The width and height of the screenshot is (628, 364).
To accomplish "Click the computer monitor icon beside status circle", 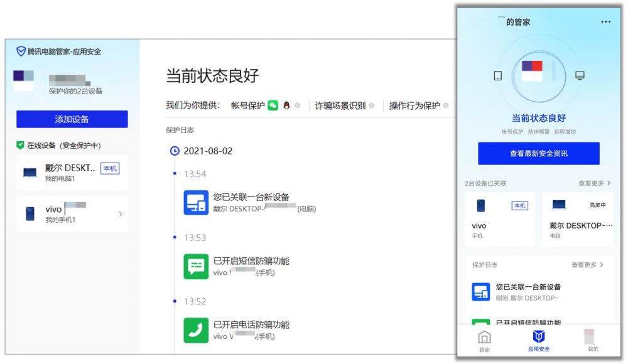I will (580, 76).
